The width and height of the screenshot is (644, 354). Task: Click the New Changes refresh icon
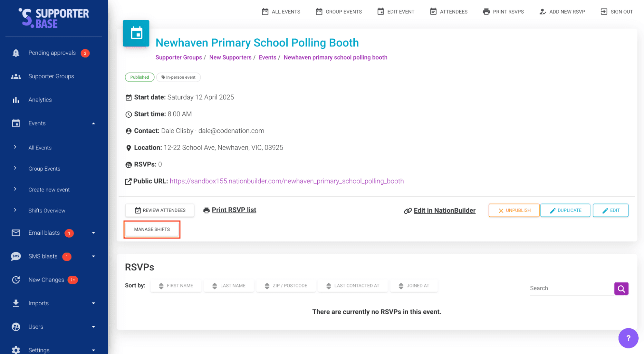coord(16,280)
